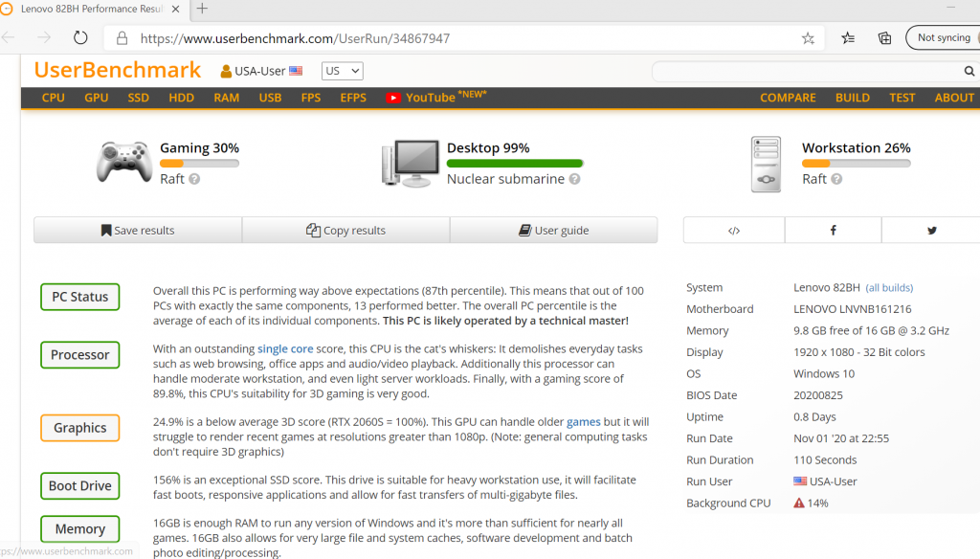Go to the ABOUT page
Image resolution: width=980 pixels, height=559 pixels.
[954, 98]
